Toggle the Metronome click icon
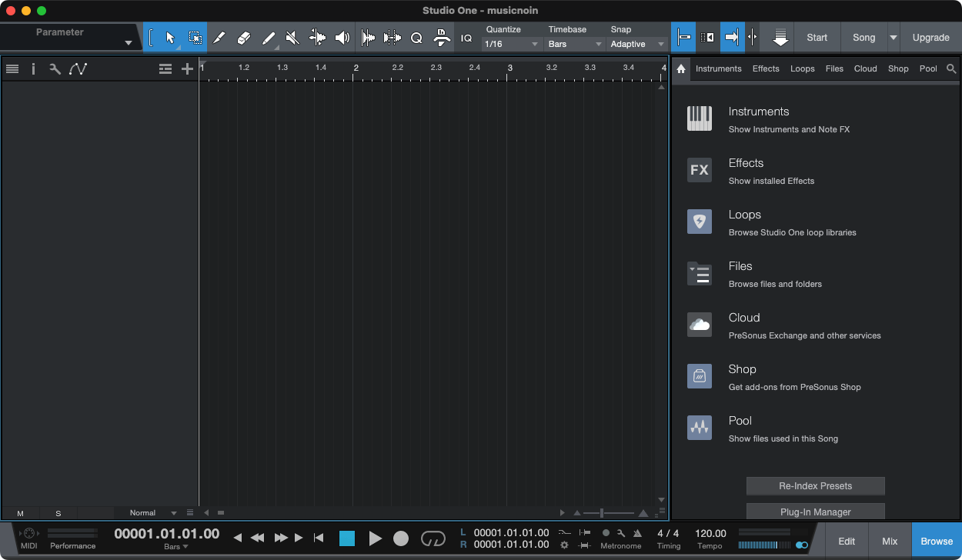Viewport: 962px width, 560px height. pyautogui.click(x=636, y=532)
